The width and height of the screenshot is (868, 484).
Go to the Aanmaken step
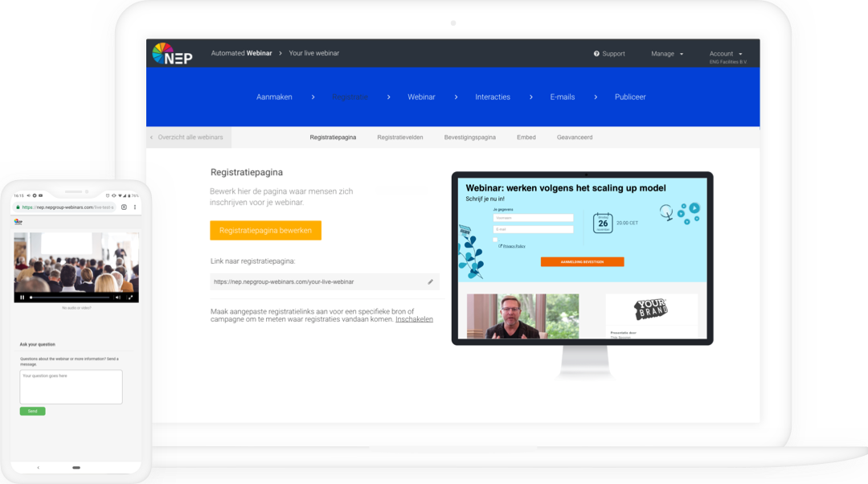(274, 97)
